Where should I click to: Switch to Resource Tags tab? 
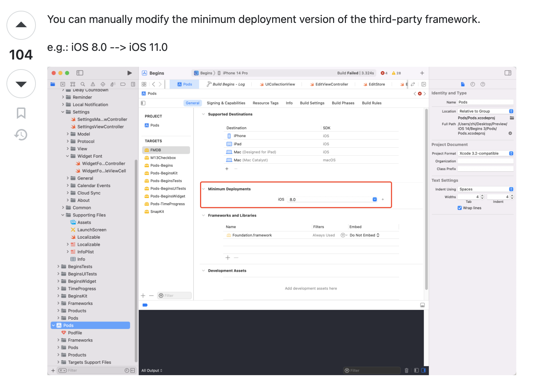[265, 103]
